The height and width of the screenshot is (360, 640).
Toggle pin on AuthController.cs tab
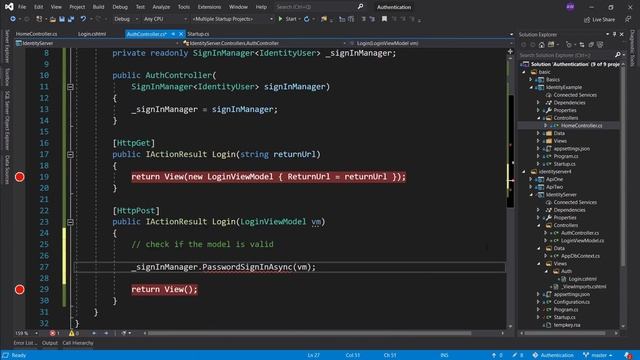coord(173,34)
